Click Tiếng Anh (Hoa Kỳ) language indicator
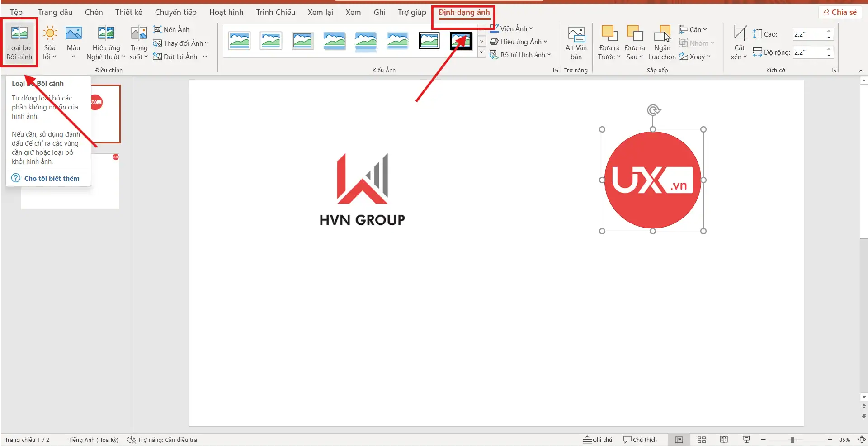 click(93, 440)
